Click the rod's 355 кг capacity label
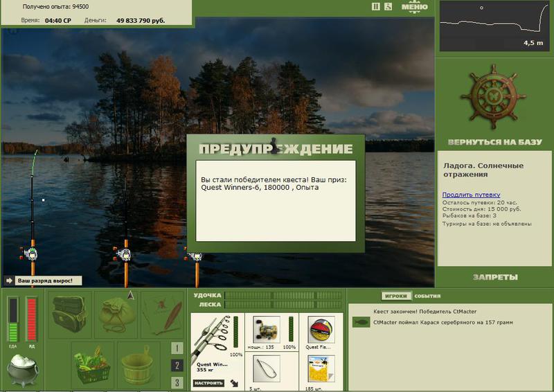 point(204,370)
